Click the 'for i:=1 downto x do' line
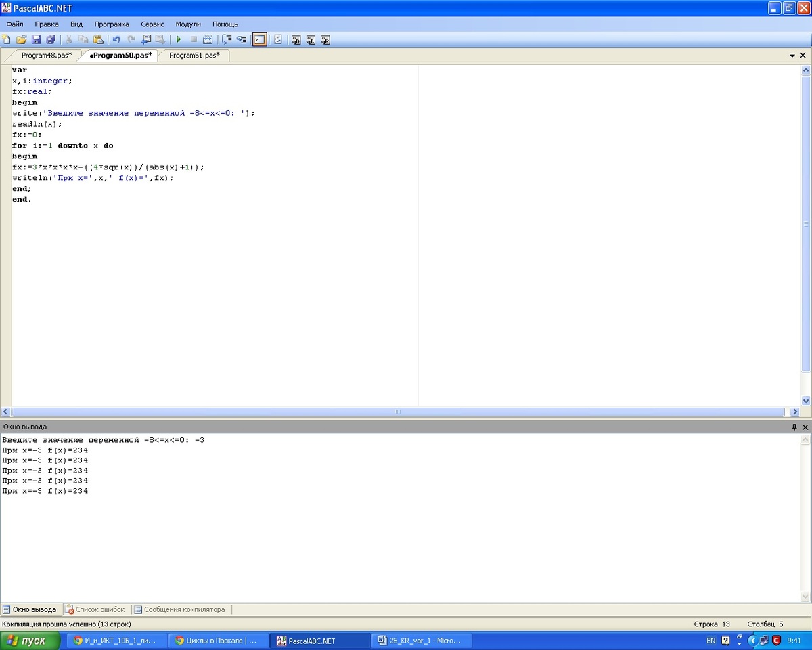This screenshot has height=650, width=812. click(63, 146)
